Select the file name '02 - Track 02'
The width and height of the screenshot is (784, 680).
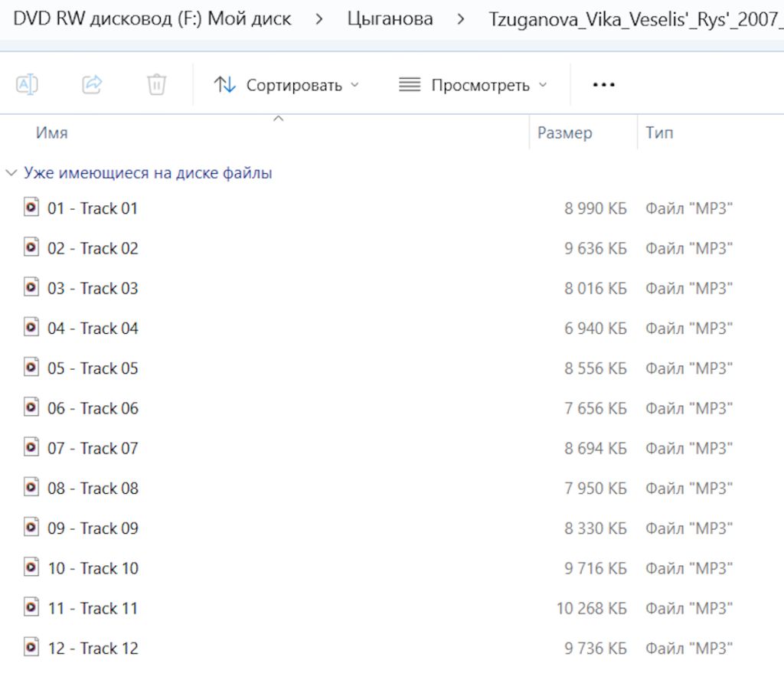point(93,248)
